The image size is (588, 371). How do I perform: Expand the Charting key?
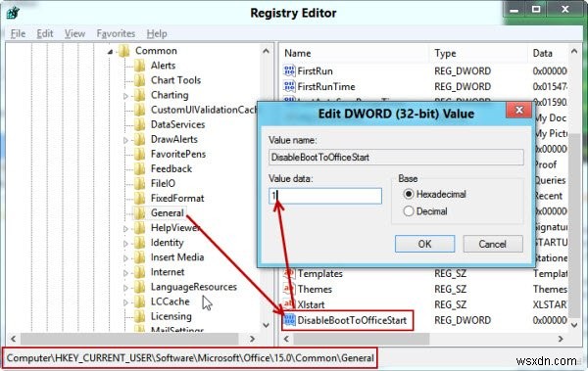click(x=125, y=96)
